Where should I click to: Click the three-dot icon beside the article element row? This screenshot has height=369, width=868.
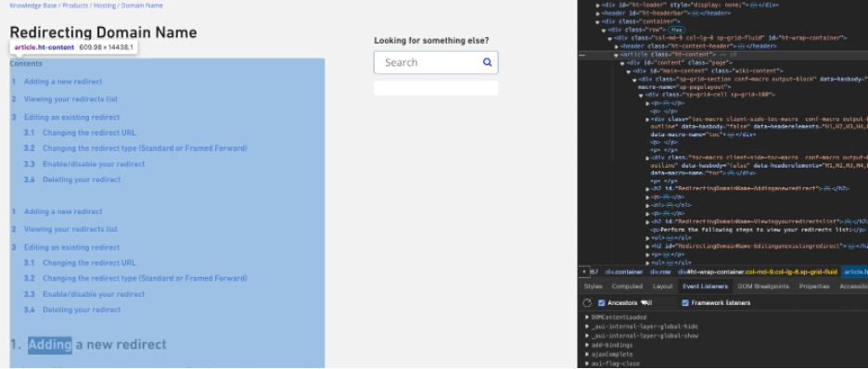pyautogui.click(x=581, y=56)
